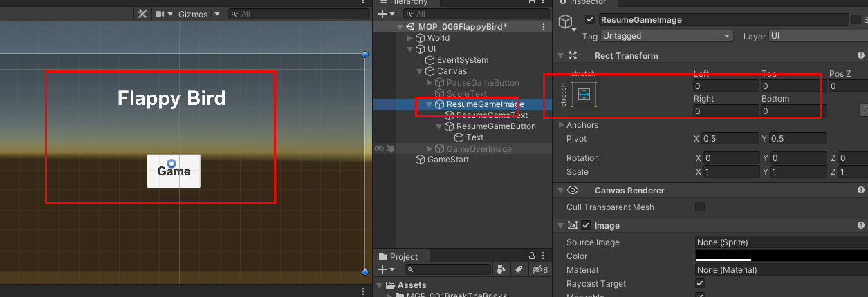Viewport: 868px width, 297px height.
Task: Select ResumeGameButton in Hierarchy
Action: point(496,126)
